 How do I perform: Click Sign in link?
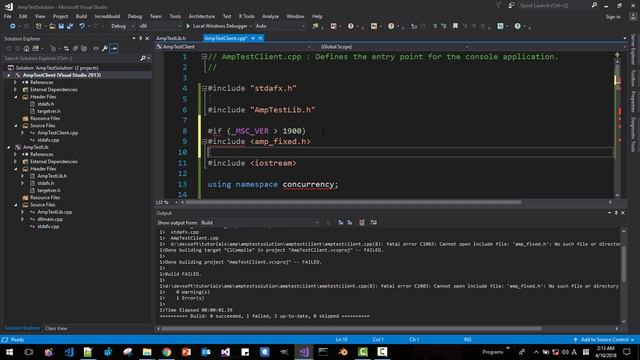click(x=613, y=17)
